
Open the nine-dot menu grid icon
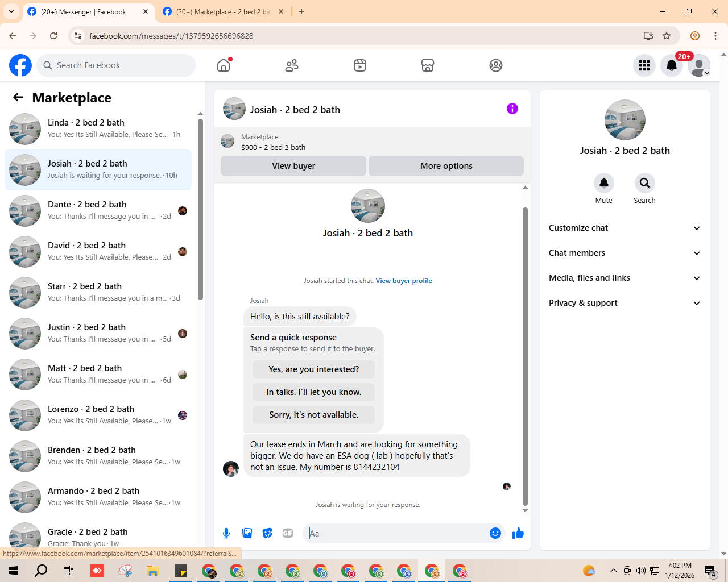[x=644, y=65]
